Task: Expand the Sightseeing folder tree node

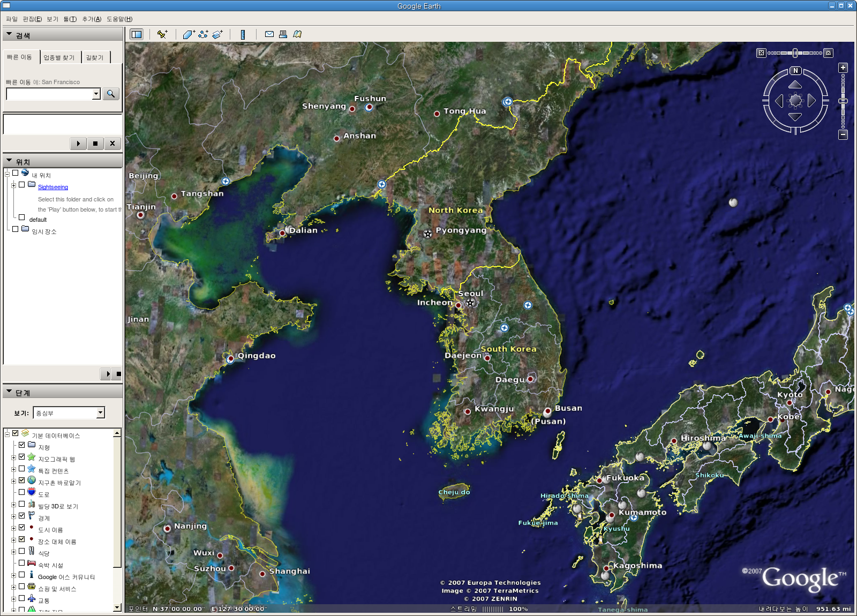Action: pos(14,185)
